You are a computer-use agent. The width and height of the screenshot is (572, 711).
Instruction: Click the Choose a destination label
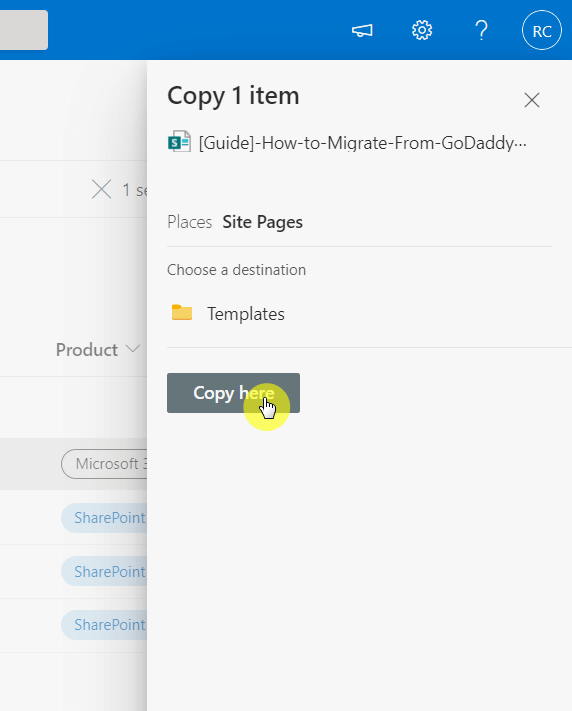236,270
